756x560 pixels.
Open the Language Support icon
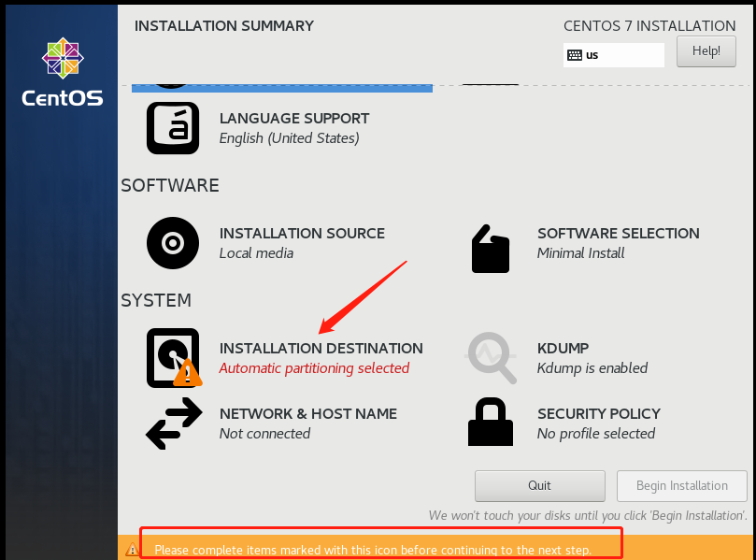point(173,128)
